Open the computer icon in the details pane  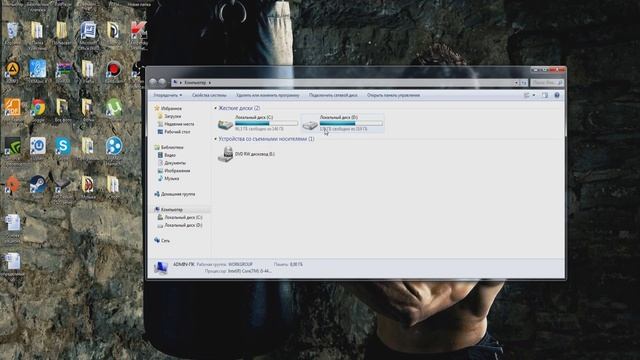(161, 268)
